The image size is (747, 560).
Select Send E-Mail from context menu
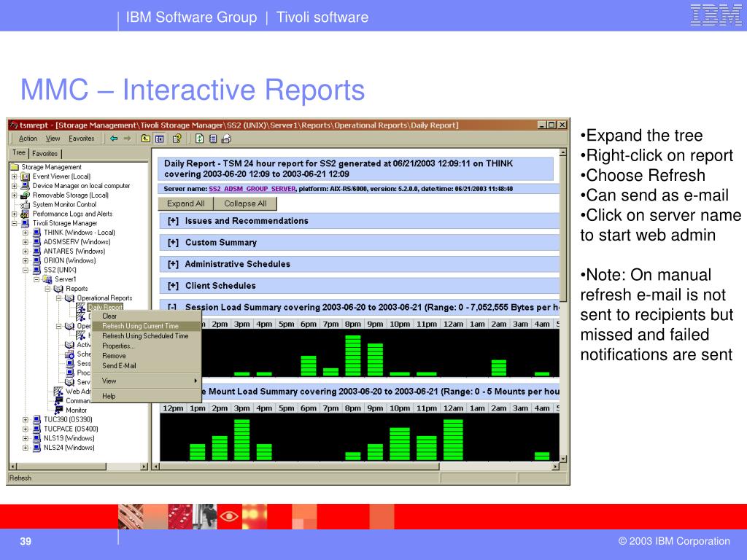pyautogui.click(x=145, y=366)
